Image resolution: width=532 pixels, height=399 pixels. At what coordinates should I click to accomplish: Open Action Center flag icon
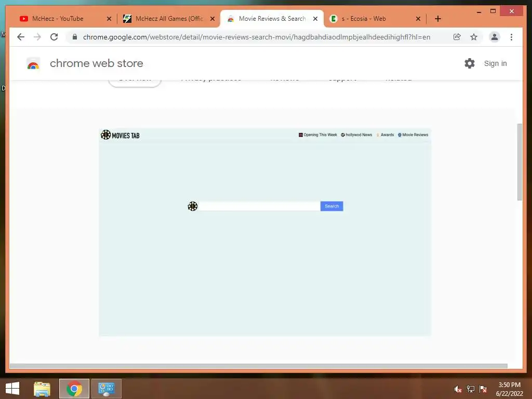click(x=483, y=389)
